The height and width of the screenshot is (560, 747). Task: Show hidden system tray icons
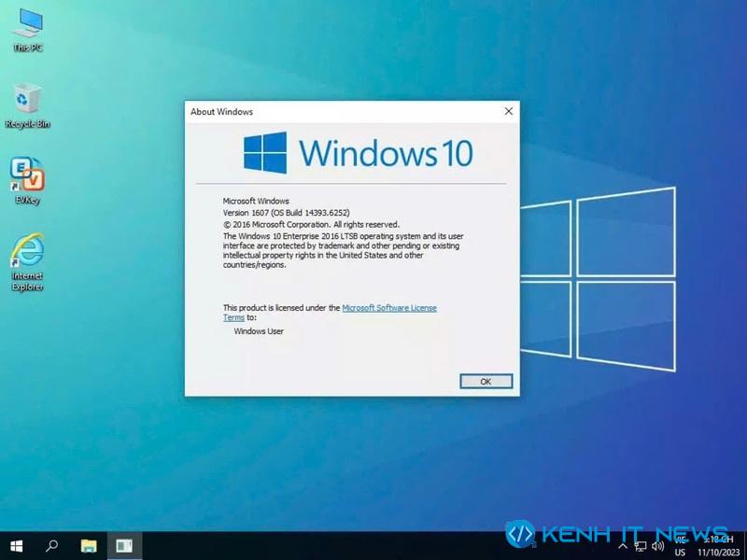623,546
